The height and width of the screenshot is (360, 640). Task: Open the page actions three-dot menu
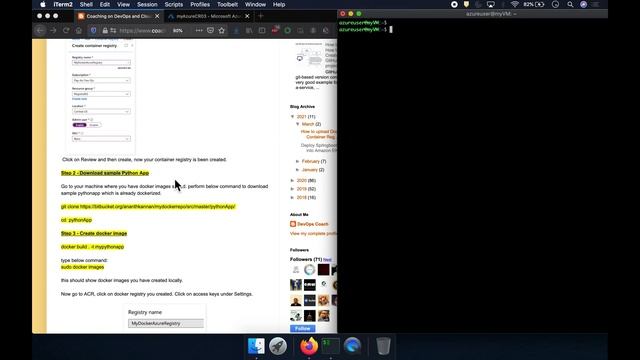199,31
